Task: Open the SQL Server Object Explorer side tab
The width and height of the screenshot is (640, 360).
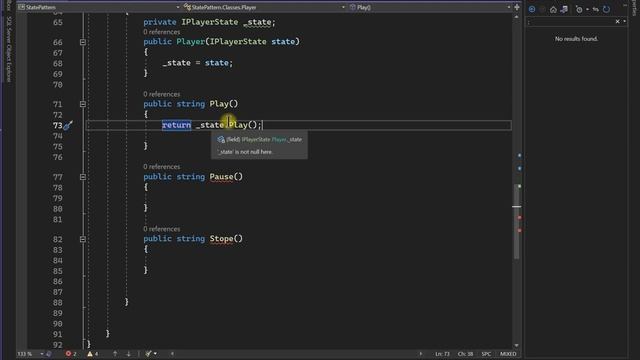Action: [9, 50]
